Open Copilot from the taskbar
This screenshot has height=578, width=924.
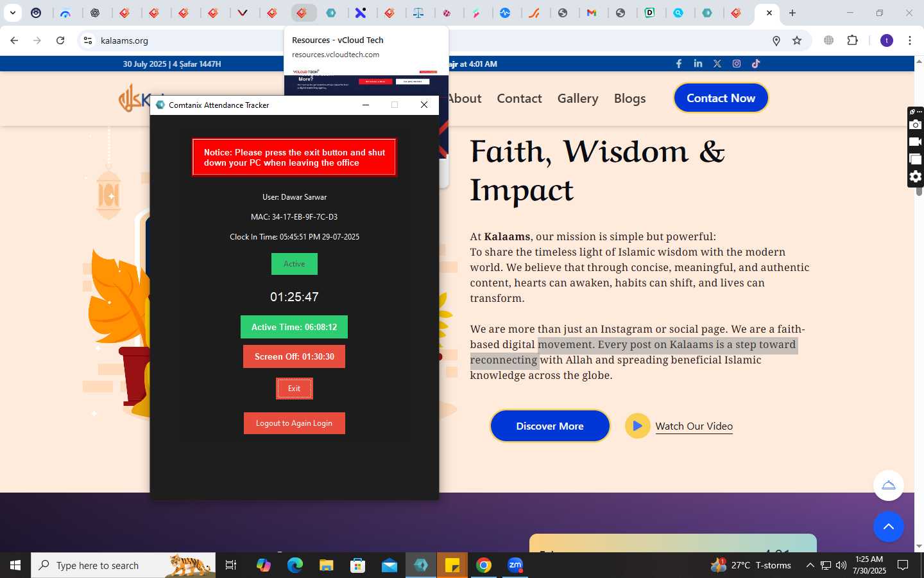click(264, 565)
